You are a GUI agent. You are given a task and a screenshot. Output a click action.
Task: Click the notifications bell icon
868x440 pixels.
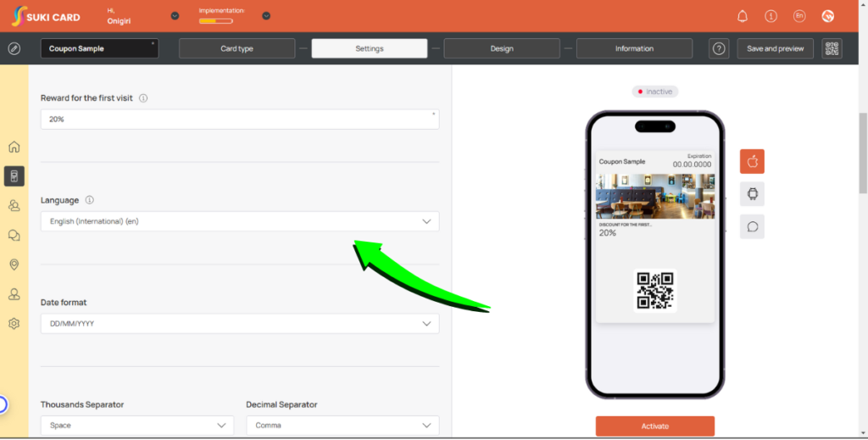tap(743, 16)
